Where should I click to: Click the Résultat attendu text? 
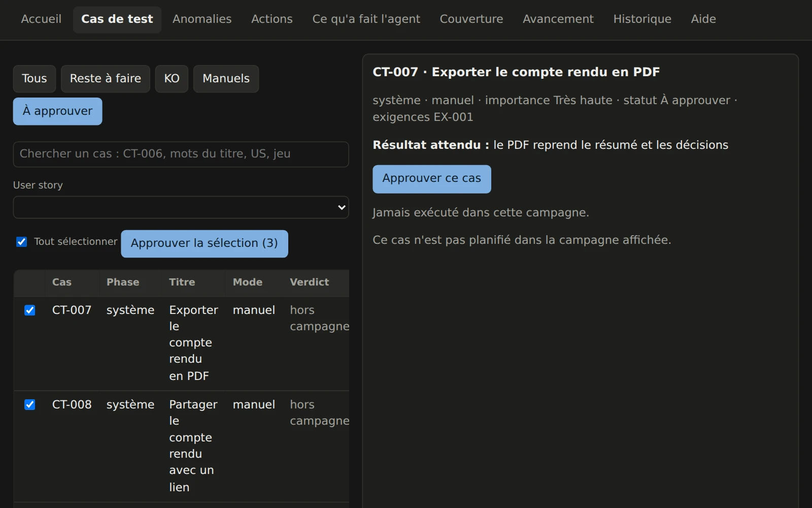[x=551, y=145]
